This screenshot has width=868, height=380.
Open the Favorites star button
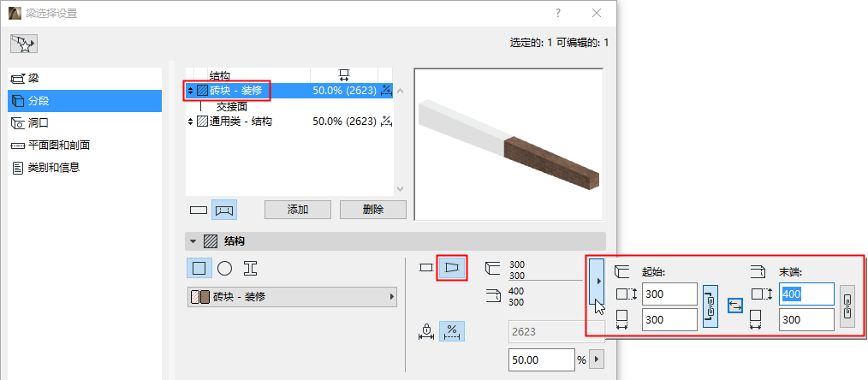click(x=24, y=43)
